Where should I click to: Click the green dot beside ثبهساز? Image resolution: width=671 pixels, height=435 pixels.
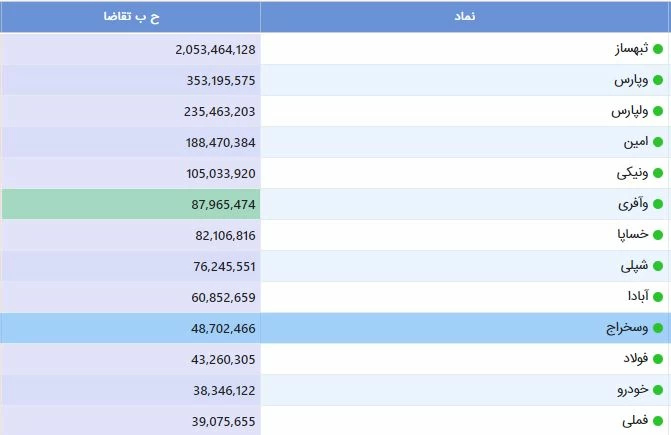click(x=657, y=49)
